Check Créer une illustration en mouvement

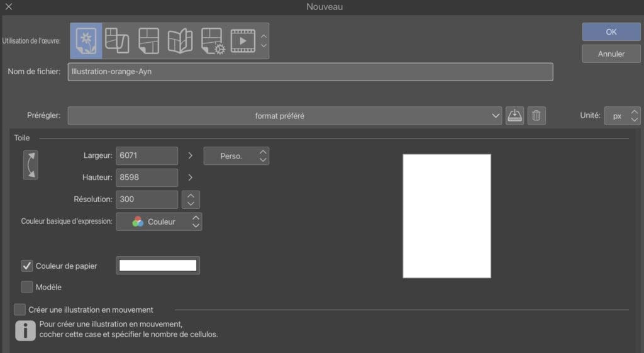pos(19,310)
